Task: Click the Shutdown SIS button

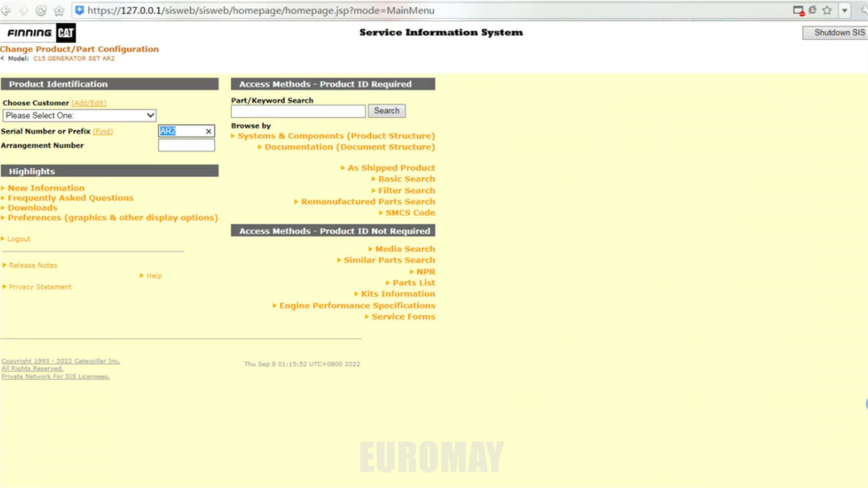Action: pyautogui.click(x=836, y=32)
